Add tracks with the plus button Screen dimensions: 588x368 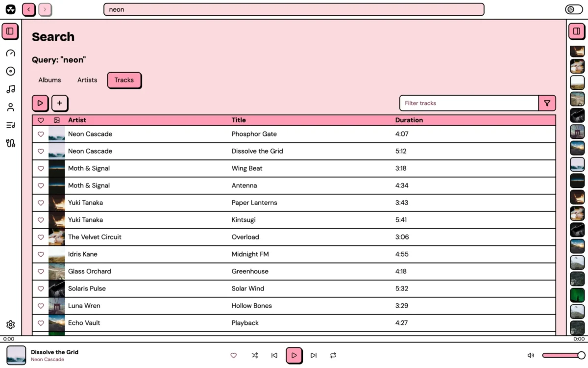pyautogui.click(x=60, y=103)
